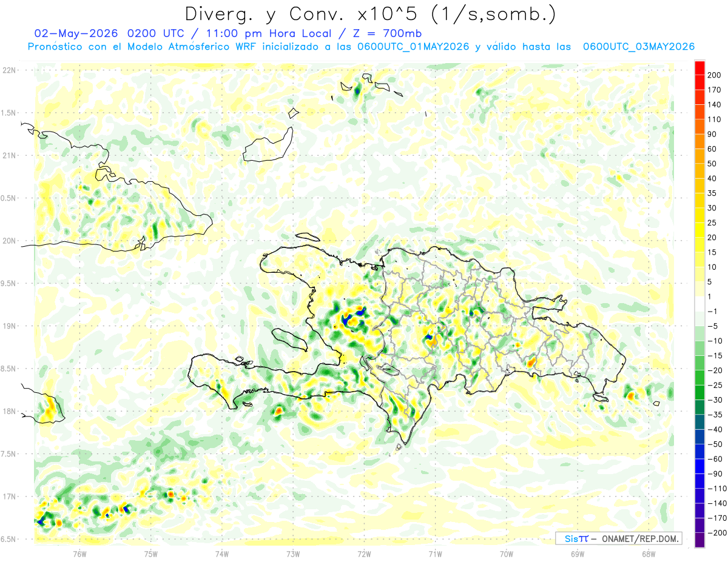Select the white 1 to -1 colorbar band
728x562 pixels.
[x=699, y=304]
